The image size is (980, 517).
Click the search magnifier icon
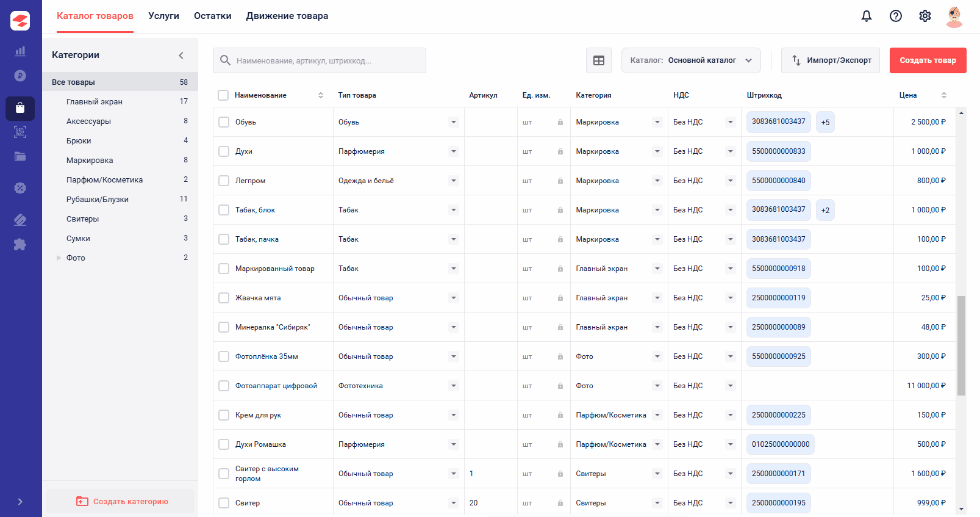pos(225,60)
